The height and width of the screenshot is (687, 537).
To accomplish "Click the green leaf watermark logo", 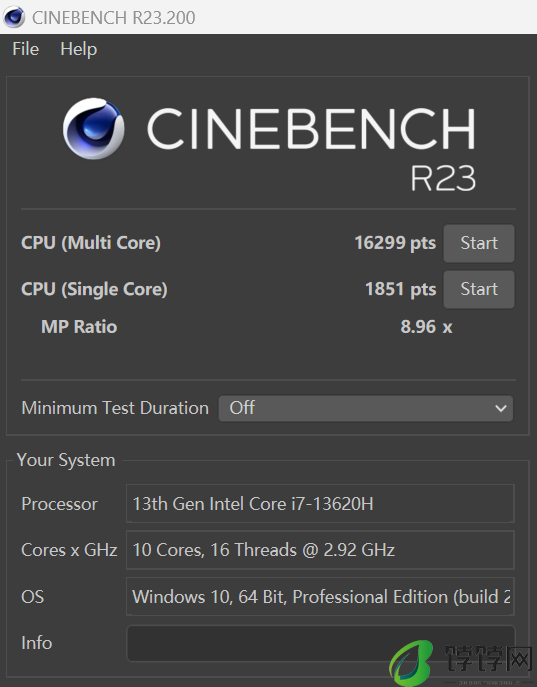I will tap(411, 662).
